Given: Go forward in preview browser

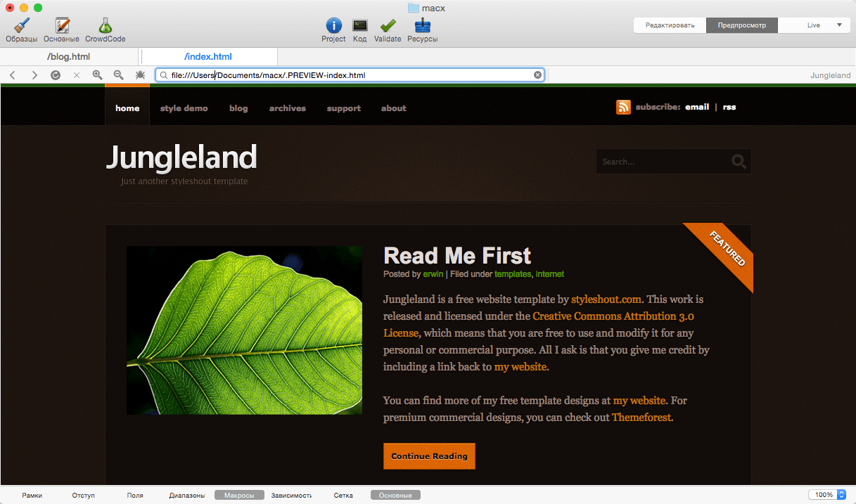Looking at the screenshot, I should tap(34, 75).
